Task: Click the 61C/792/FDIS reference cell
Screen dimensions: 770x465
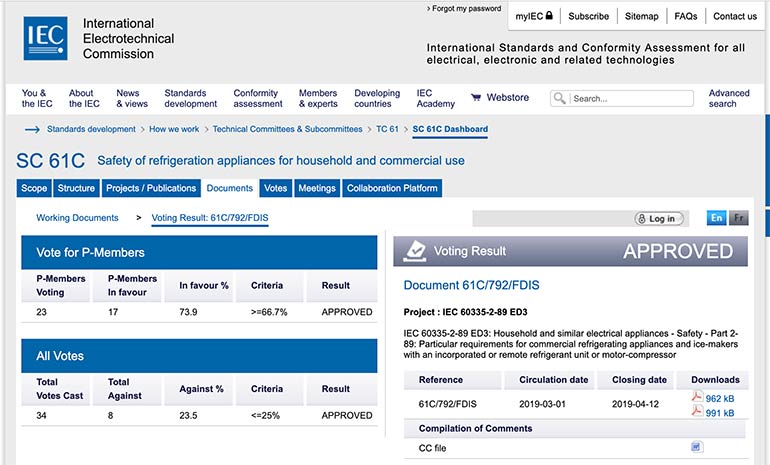Action: 447,404
